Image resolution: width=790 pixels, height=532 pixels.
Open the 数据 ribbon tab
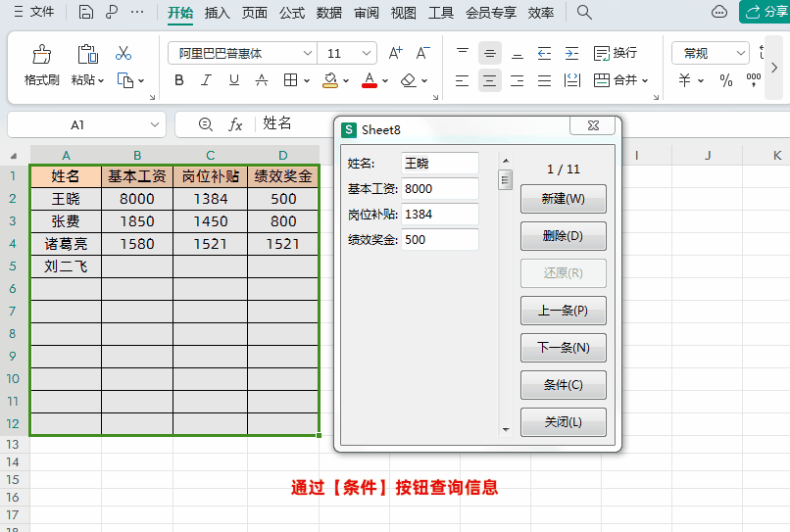pos(329,13)
